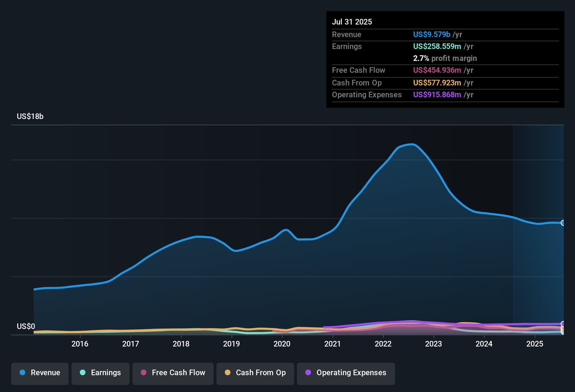Click the pink Free Cash Flow legend dot
This screenshot has height=392, width=575.
pyautogui.click(x=144, y=373)
